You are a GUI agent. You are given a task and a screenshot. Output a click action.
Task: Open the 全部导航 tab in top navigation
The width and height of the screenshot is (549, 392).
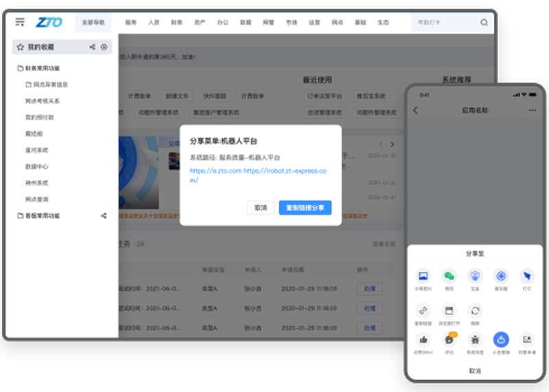coord(93,23)
